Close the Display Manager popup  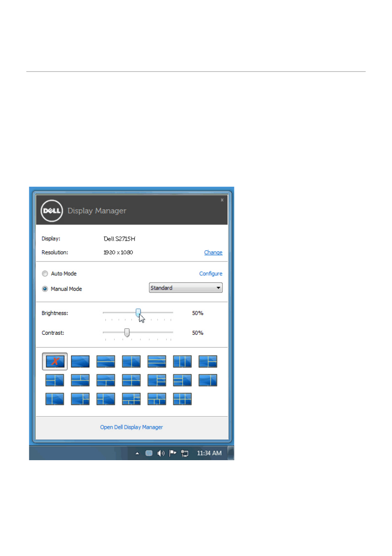click(222, 200)
